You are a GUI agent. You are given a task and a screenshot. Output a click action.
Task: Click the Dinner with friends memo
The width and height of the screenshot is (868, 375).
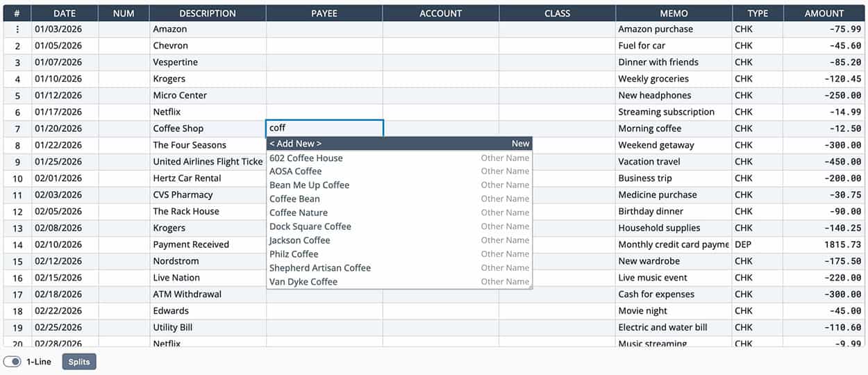click(674, 62)
